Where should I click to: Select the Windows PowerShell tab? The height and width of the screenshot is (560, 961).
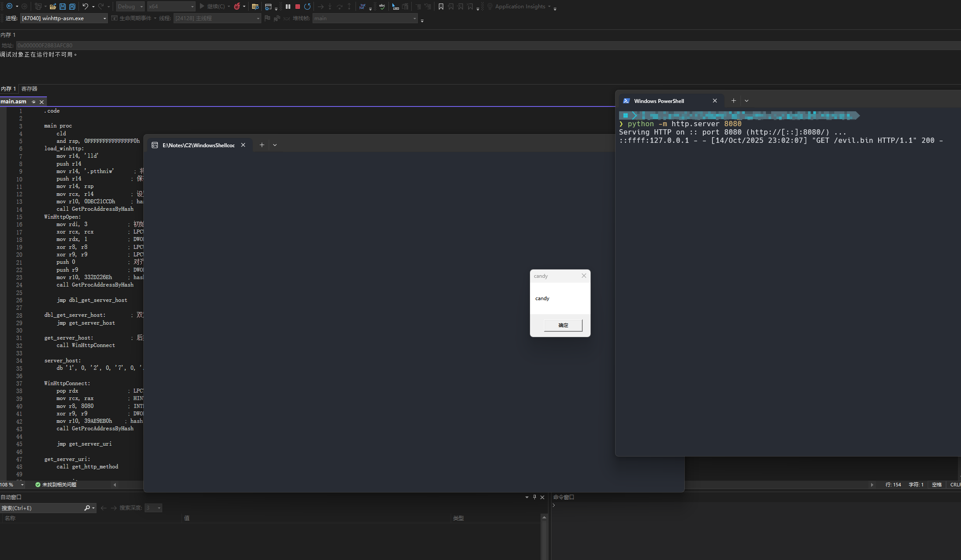pyautogui.click(x=658, y=101)
